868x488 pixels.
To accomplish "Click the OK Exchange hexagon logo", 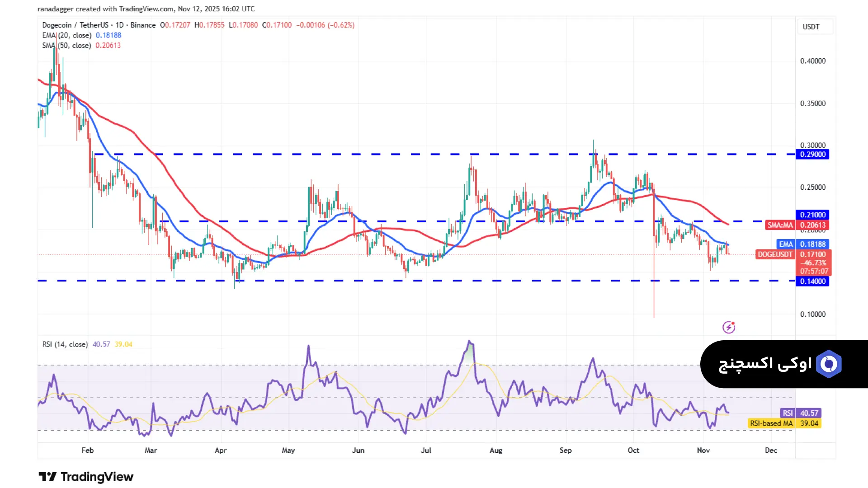I will point(828,364).
